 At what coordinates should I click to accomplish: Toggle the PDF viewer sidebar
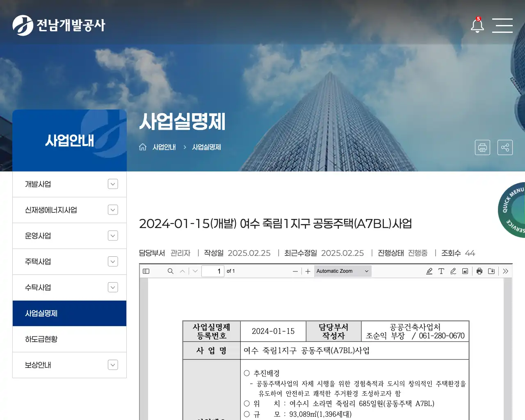coord(146,271)
